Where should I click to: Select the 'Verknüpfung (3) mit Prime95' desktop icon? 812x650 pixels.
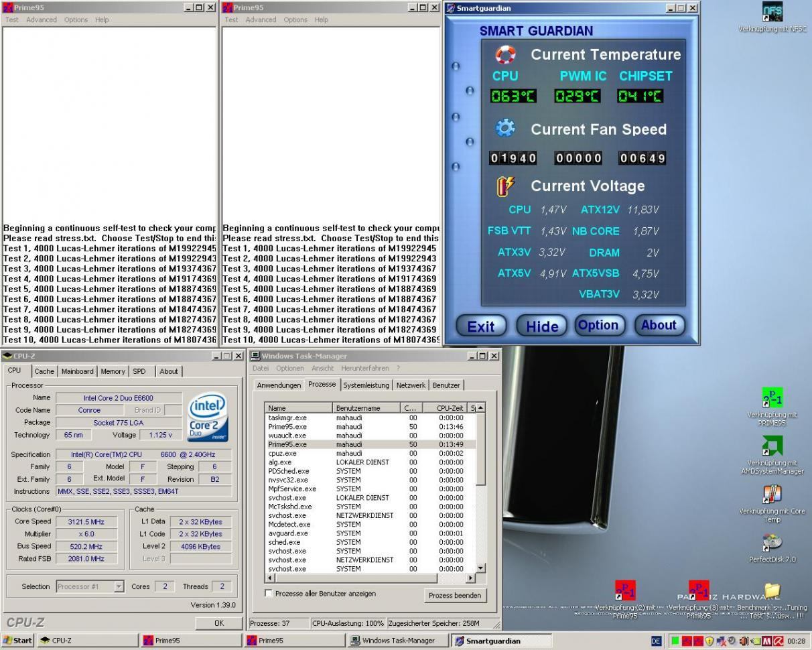click(x=699, y=590)
